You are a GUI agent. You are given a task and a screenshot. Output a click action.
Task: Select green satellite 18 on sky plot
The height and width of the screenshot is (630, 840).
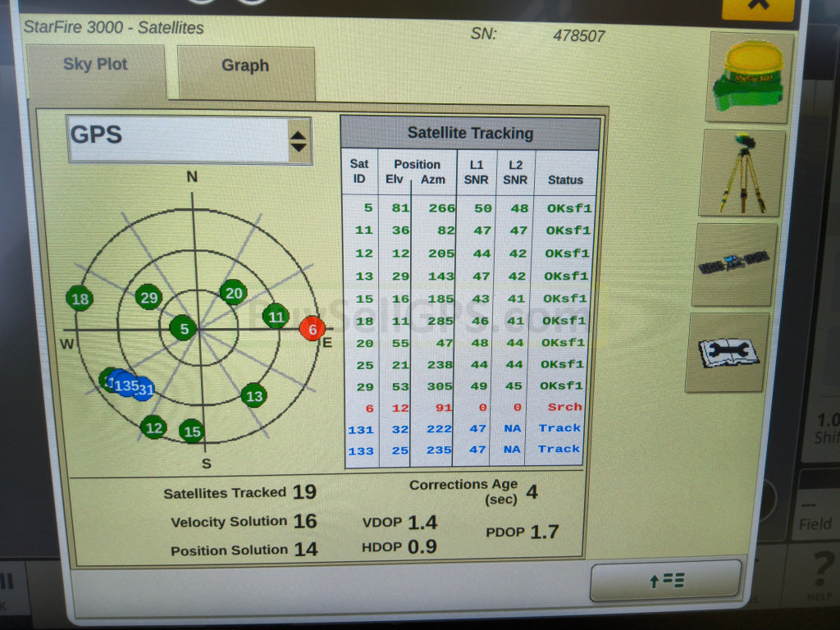(x=80, y=299)
